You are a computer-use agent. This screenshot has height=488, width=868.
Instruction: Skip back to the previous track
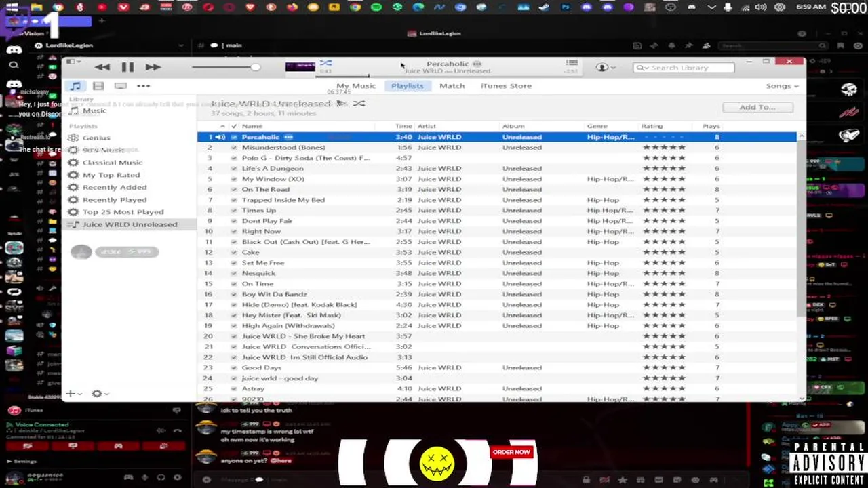click(102, 67)
